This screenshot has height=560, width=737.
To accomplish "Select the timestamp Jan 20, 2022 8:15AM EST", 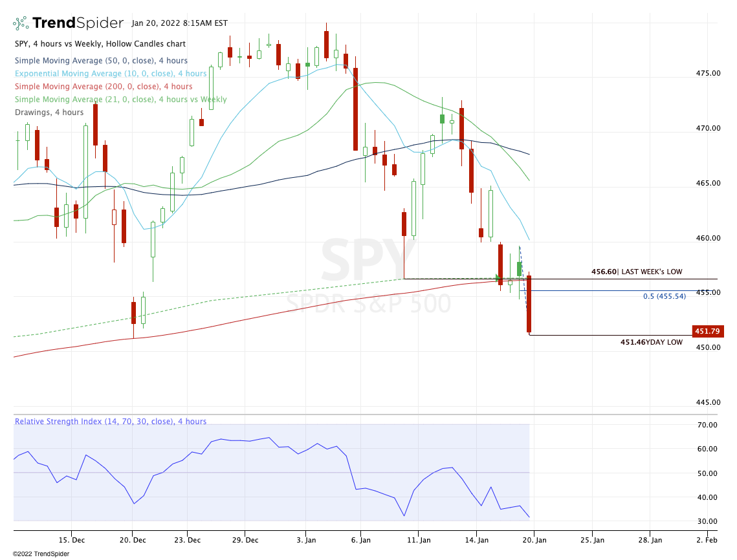I will point(179,23).
